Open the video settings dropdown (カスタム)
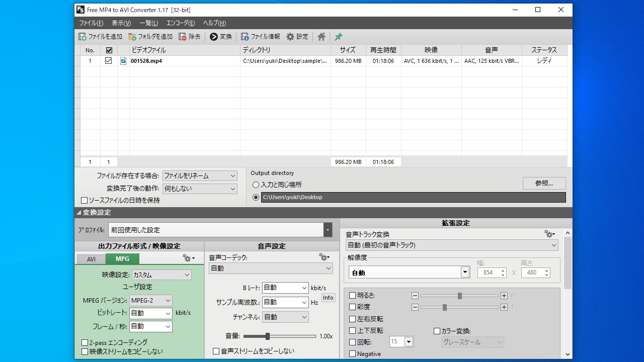This screenshot has width=644, height=362. pyautogui.click(x=161, y=275)
